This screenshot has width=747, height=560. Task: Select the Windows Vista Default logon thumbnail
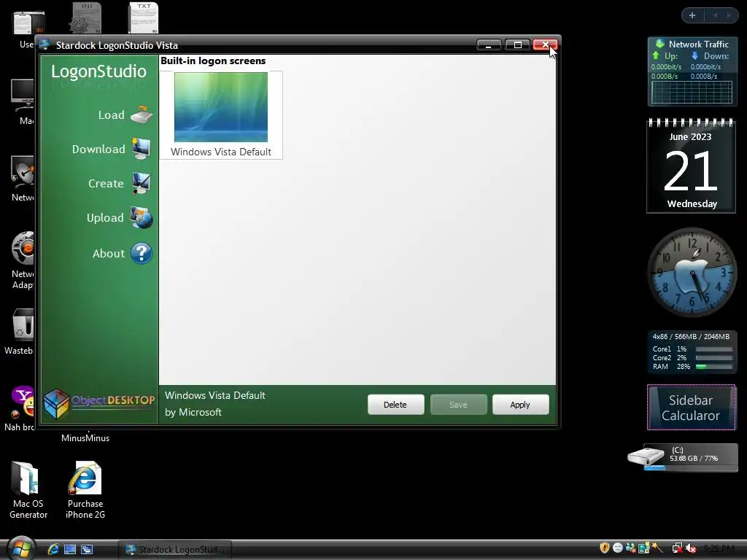220,114
